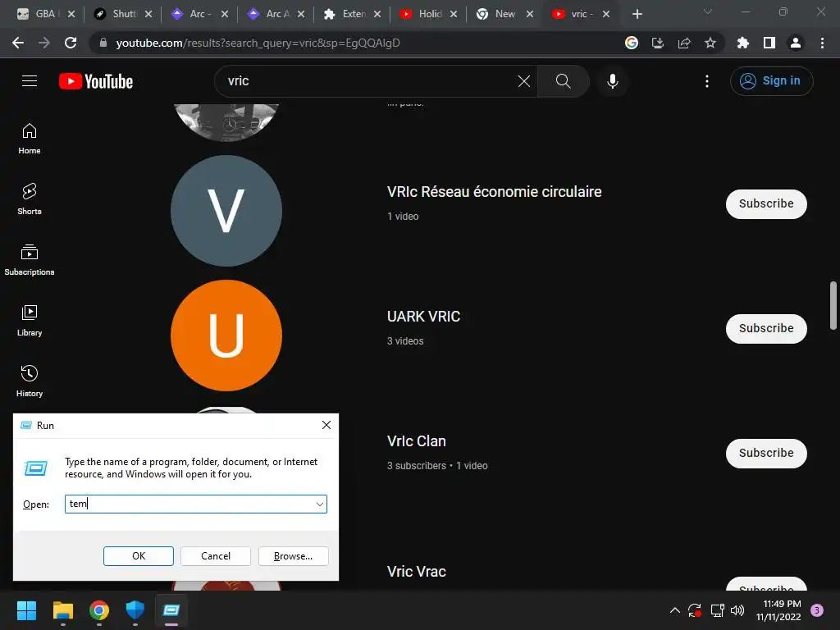
Task: Open the notification badge showing 3
Action: (817, 610)
